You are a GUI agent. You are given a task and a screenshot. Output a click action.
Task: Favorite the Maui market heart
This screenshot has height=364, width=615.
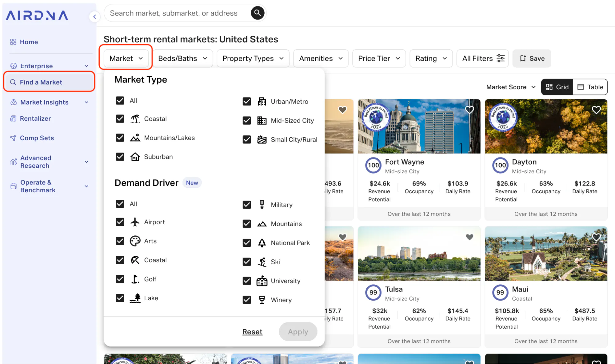(x=596, y=237)
